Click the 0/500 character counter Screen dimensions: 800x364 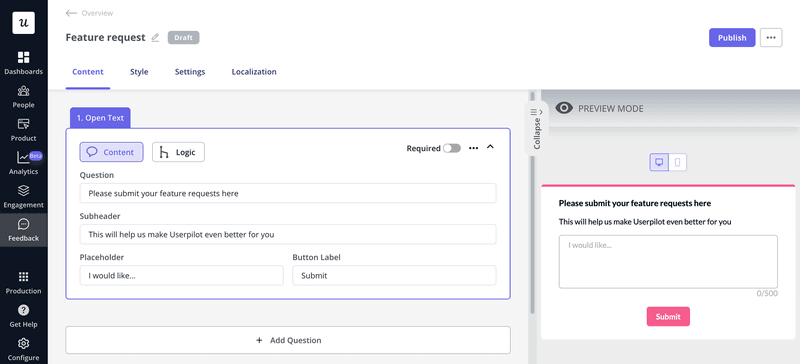point(767,294)
